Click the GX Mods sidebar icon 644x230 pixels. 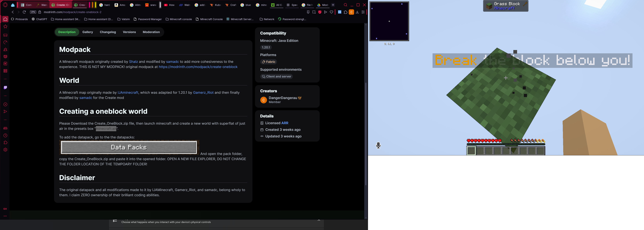(x=5, y=64)
